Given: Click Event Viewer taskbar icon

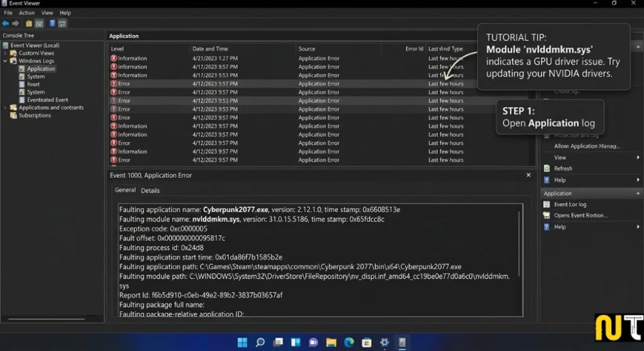Looking at the screenshot, I should click(402, 342).
